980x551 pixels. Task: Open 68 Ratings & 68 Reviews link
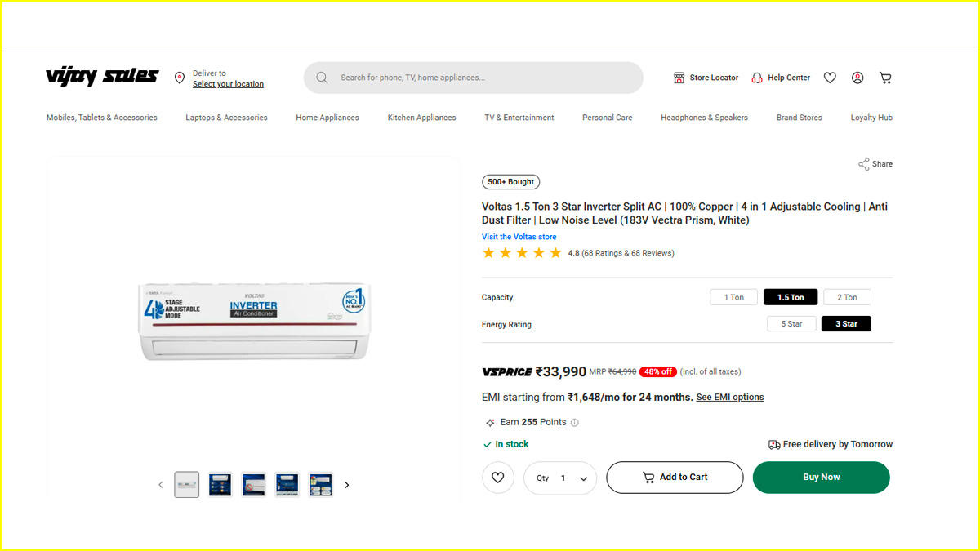628,253
